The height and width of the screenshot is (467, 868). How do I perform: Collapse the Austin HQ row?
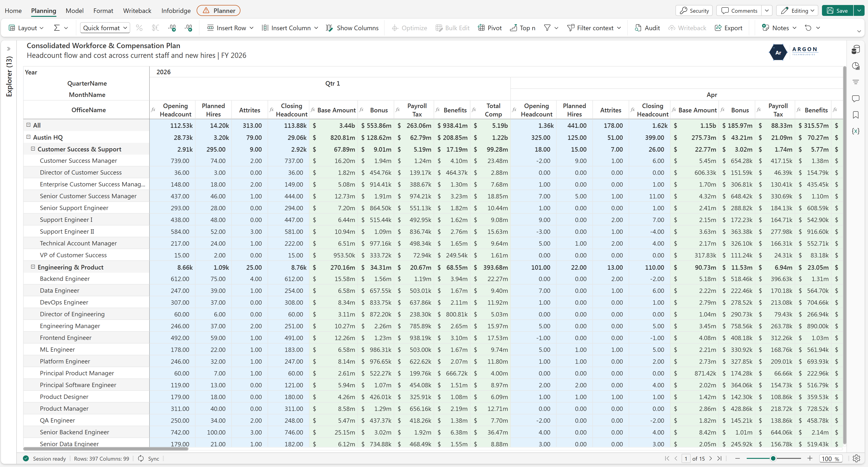pos(29,137)
